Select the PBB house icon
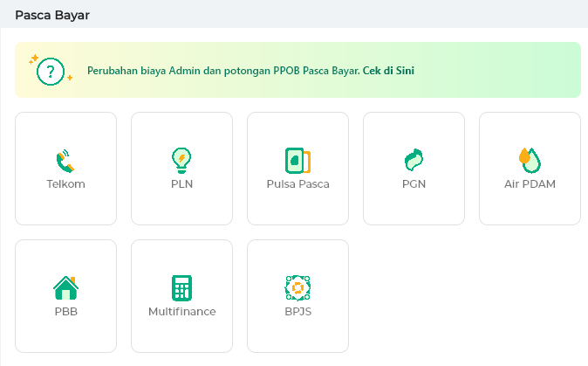 [x=65, y=288]
